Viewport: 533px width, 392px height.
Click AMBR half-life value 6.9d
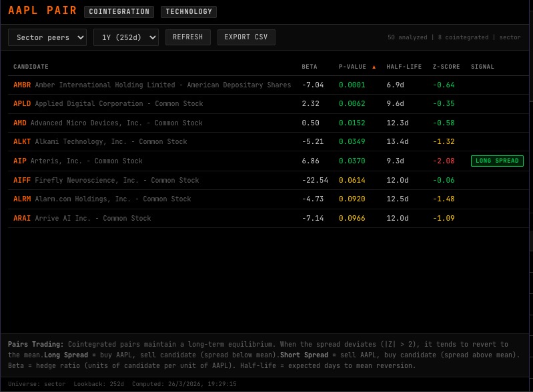pyautogui.click(x=395, y=85)
